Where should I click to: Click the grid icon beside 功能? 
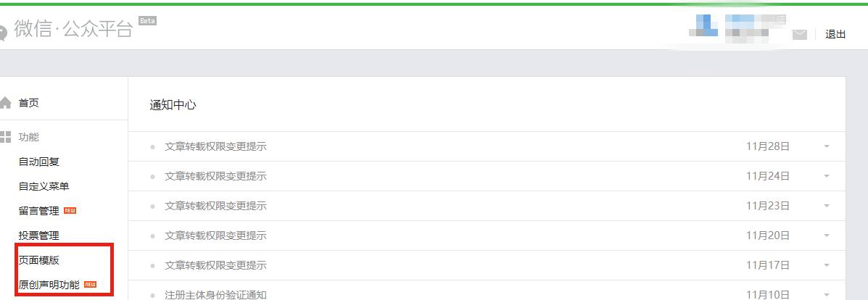click(x=5, y=137)
